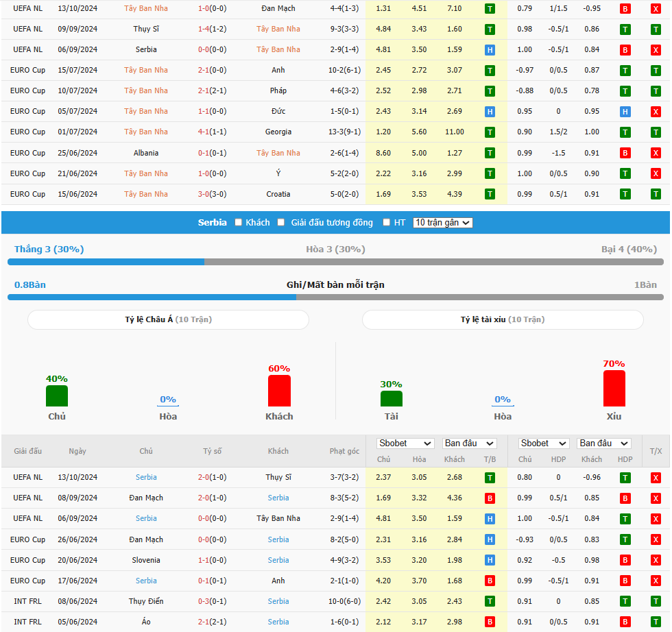
Task: Click the green 40% Chủ bar
Action: (x=57, y=396)
